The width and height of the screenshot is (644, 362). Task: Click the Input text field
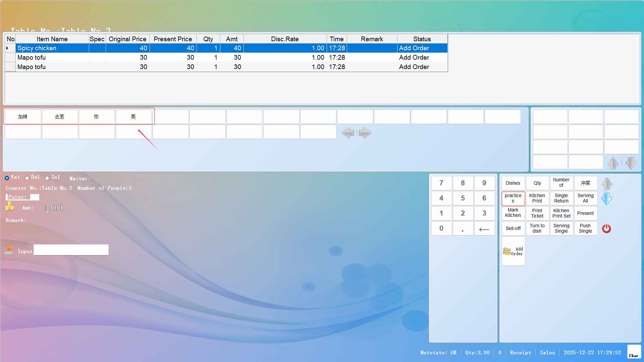(x=71, y=250)
